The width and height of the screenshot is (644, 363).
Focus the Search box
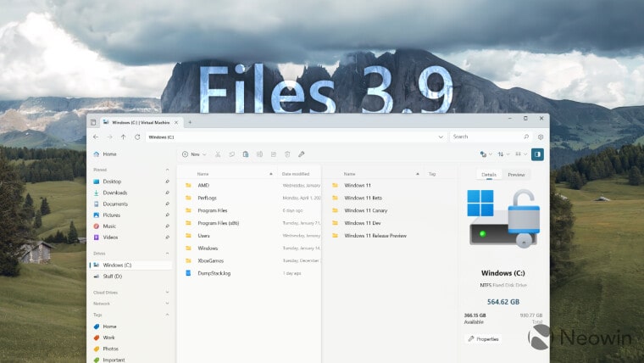(491, 137)
